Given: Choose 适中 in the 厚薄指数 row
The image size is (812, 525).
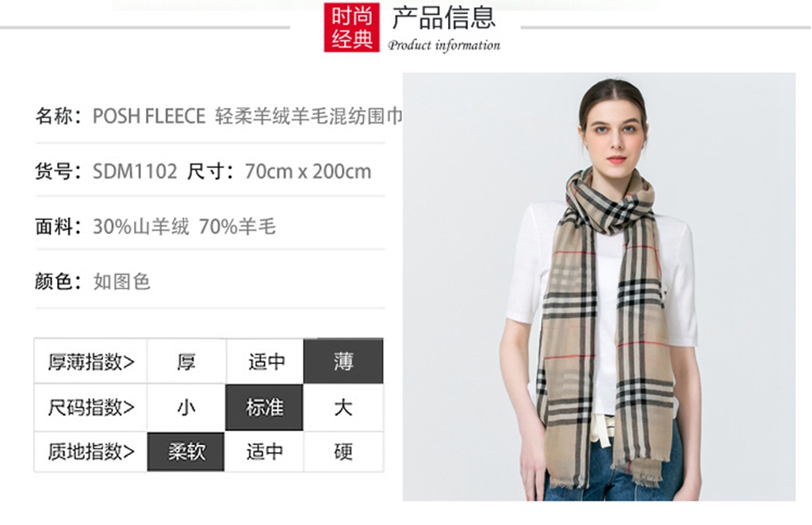Looking at the screenshot, I should pyautogui.click(x=265, y=362).
